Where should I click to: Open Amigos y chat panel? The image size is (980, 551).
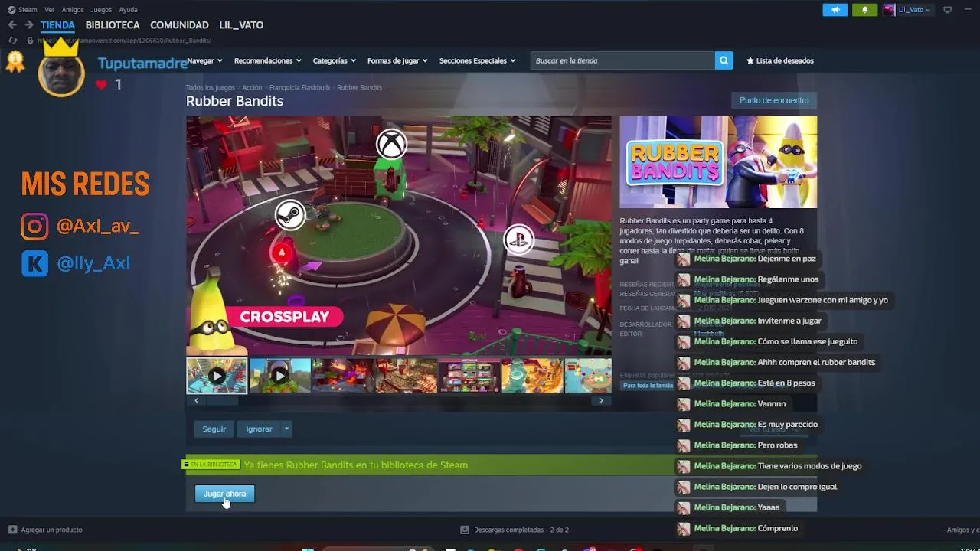coord(963,530)
